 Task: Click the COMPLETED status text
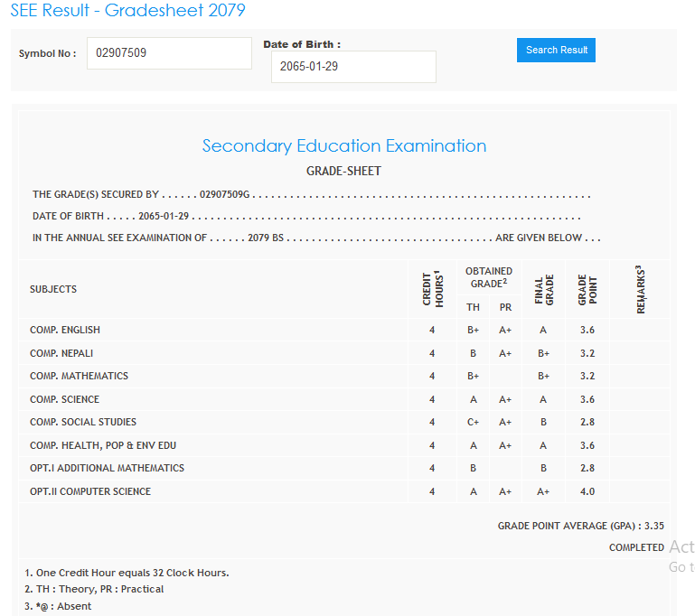[636, 548]
